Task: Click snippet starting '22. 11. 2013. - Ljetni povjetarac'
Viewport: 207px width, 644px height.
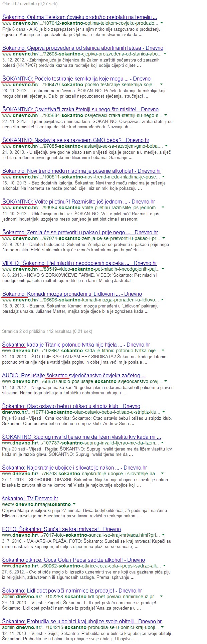Action: (x=87, y=124)
